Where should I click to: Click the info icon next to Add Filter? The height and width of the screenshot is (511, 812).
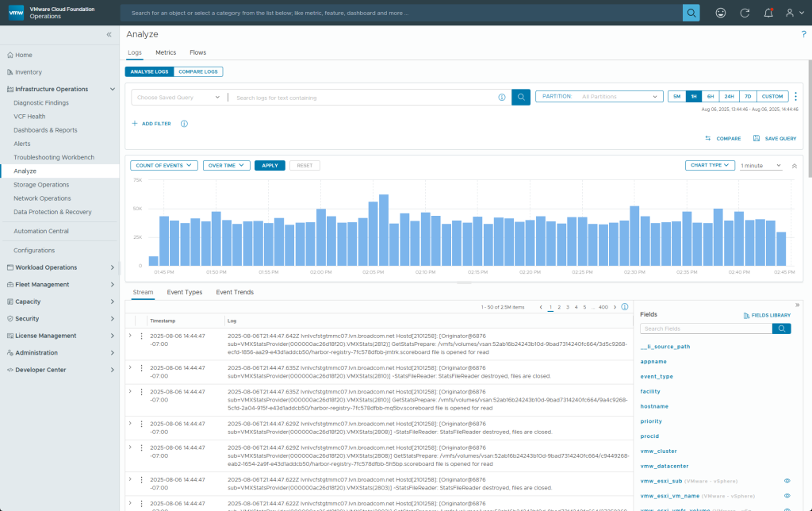[184, 124]
